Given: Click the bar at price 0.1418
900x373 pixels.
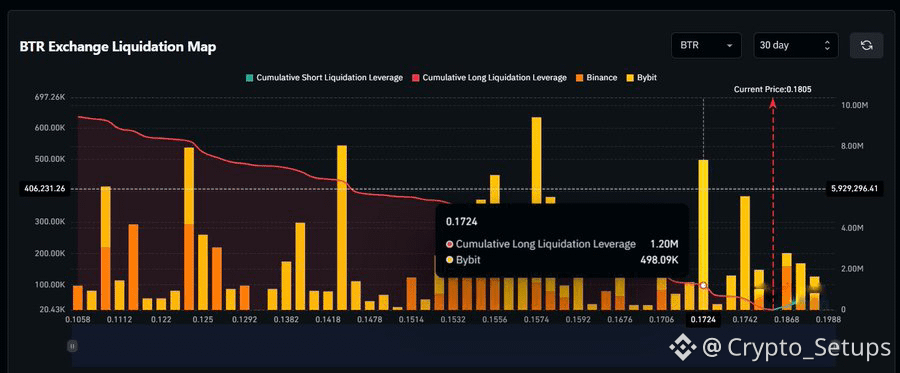Looking at the screenshot, I should pos(342,227).
